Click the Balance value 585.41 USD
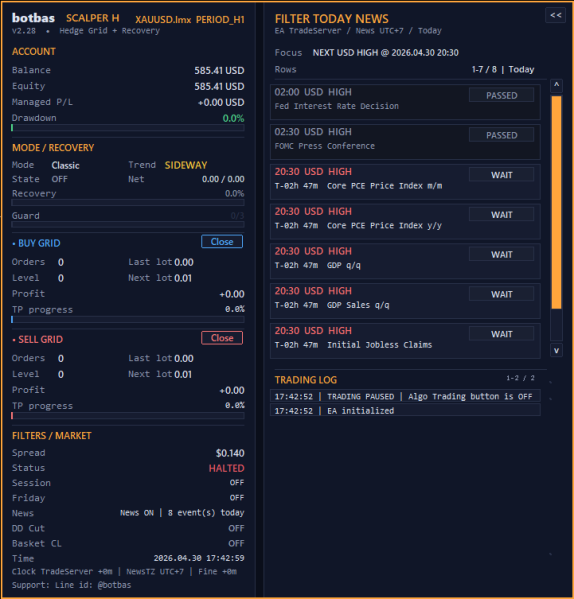Image resolution: width=574 pixels, height=599 pixels. pyautogui.click(x=219, y=70)
